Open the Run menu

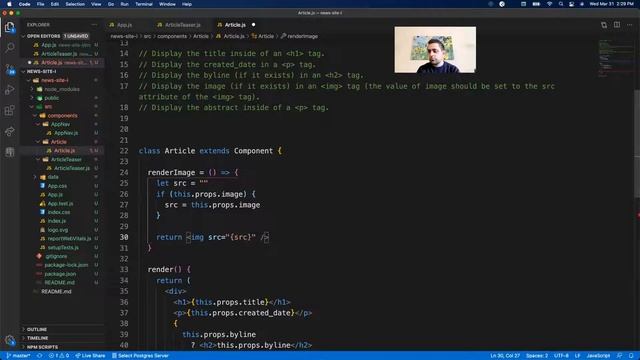pyautogui.click(x=124, y=4)
